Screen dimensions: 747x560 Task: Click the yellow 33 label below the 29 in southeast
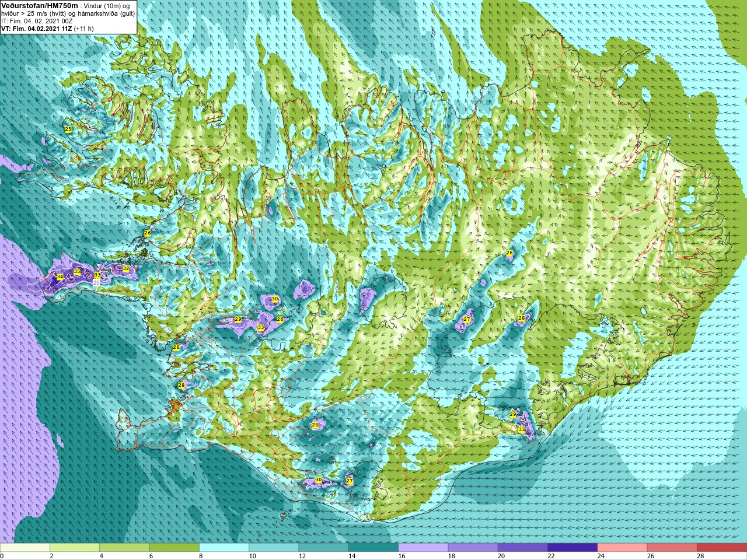click(x=521, y=430)
